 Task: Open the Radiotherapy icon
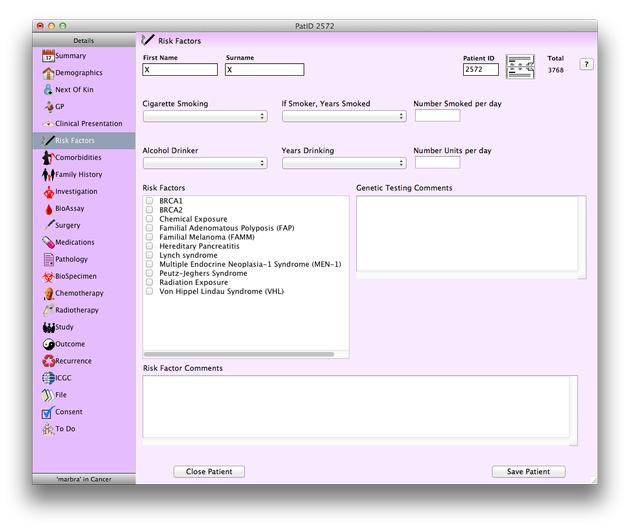[49, 310]
